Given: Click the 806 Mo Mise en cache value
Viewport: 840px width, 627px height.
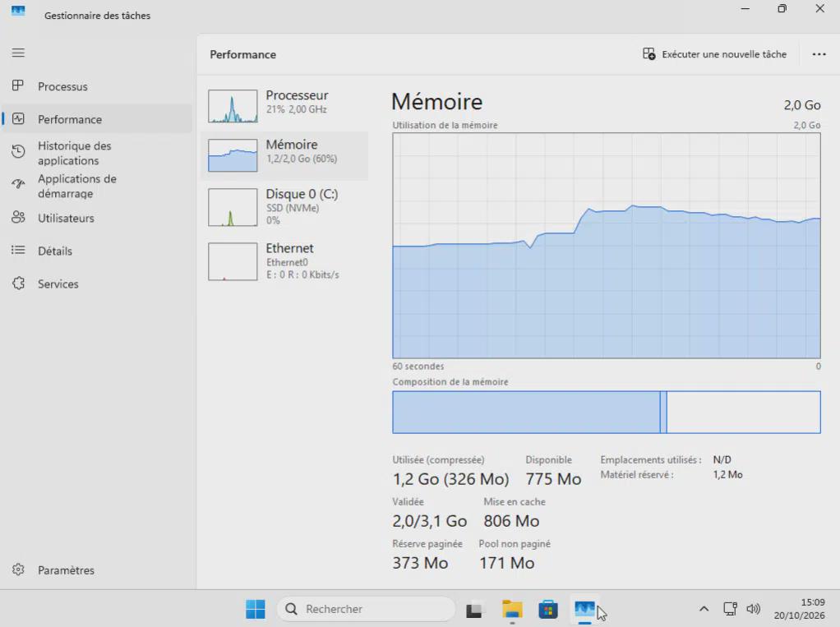Looking at the screenshot, I should [511, 520].
